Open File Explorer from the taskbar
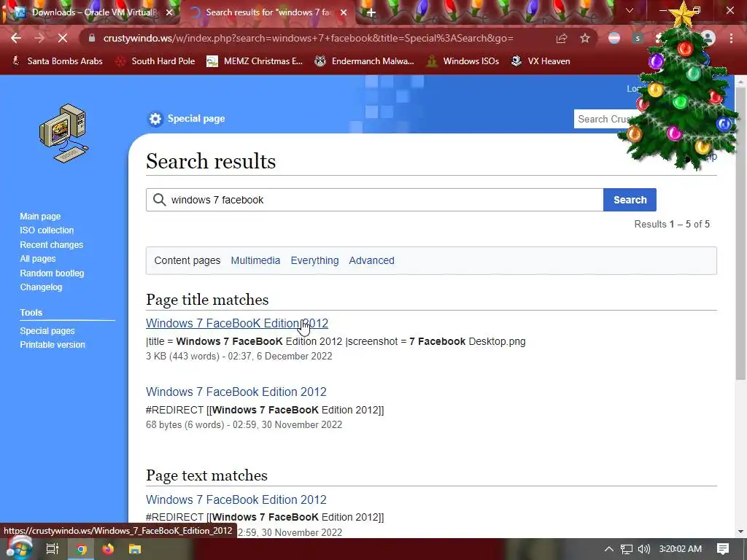The width and height of the screenshot is (747, 560). point(135,549)
